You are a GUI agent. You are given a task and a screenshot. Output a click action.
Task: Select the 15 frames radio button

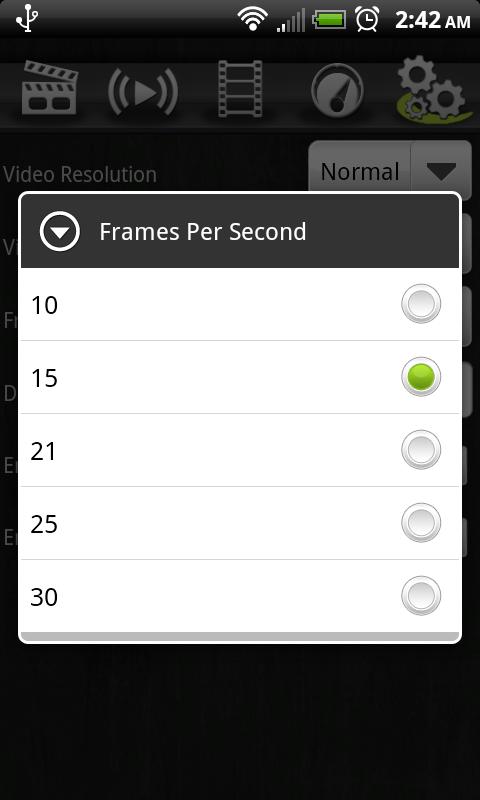pyautogui.click(x=421, y=377)
